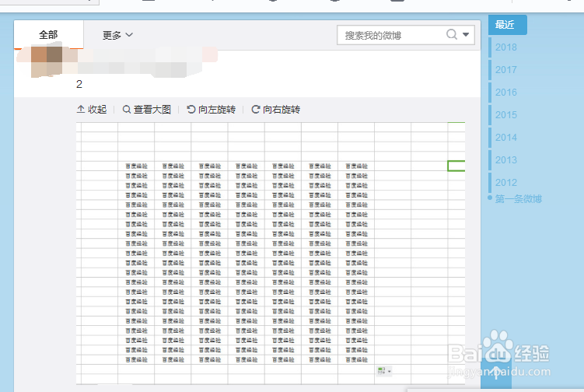Viewport: 584px width, 392px height.
Task: Select the 最近 timeline tab
Action: point(507,25)
